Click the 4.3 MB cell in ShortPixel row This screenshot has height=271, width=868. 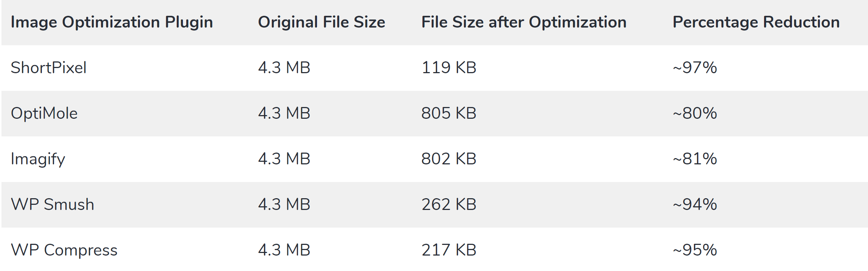click(284, 68)
